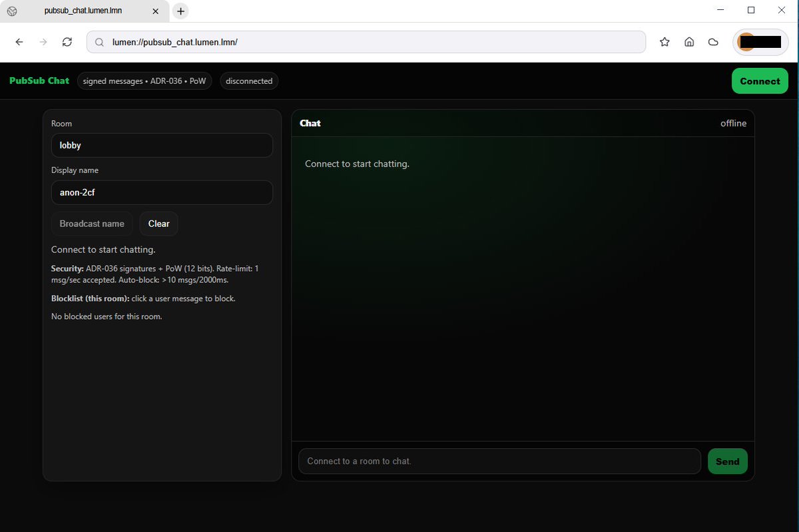
Task: Click the chat message input field
Action: 499,461
